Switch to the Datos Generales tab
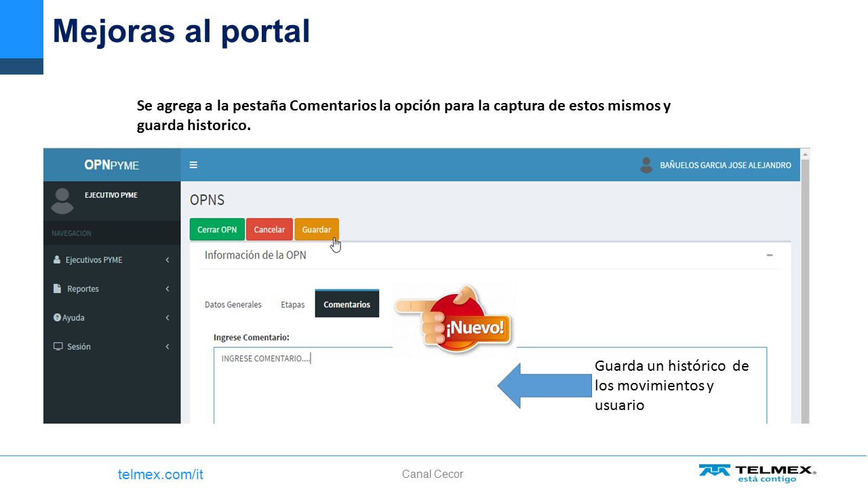Screen dimensions: 868x488 (x=233, y=304)
